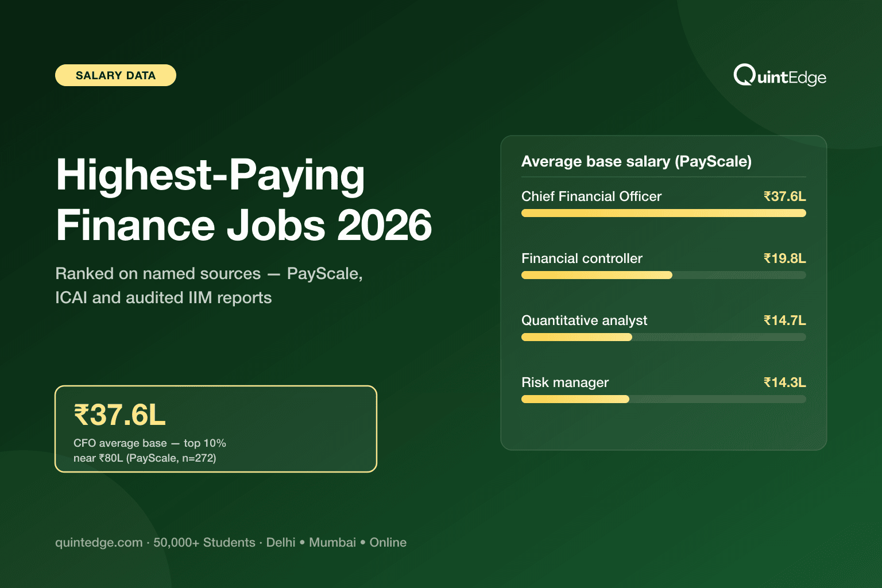This screenshot has width=882, height=588.
Task: Click the ₹14.7L value
Action: (785, 320)
